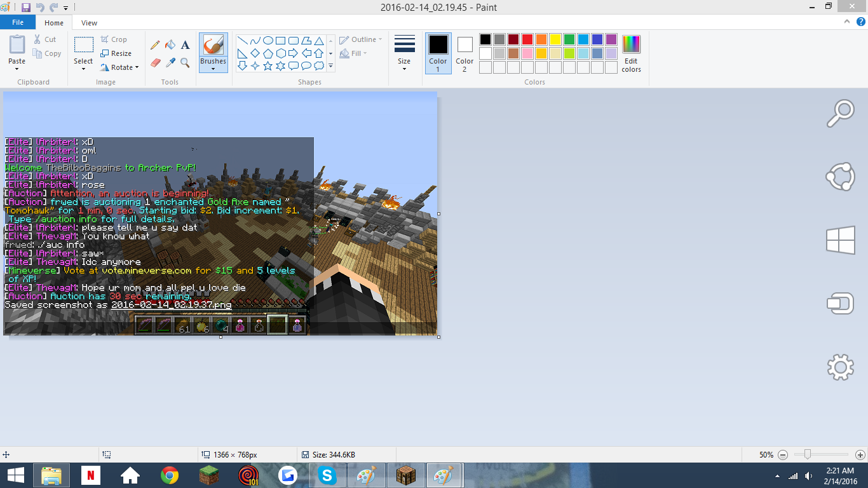Choose the Six-point star shape
This screenshot has width=868, height=488.
(x=280, y=65)
